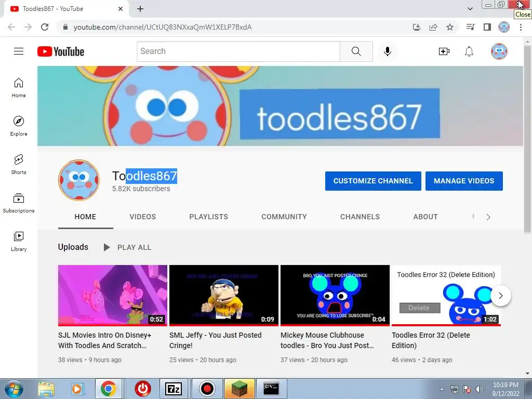Show more channel tabs with right chevron

(x=488, y=217)
